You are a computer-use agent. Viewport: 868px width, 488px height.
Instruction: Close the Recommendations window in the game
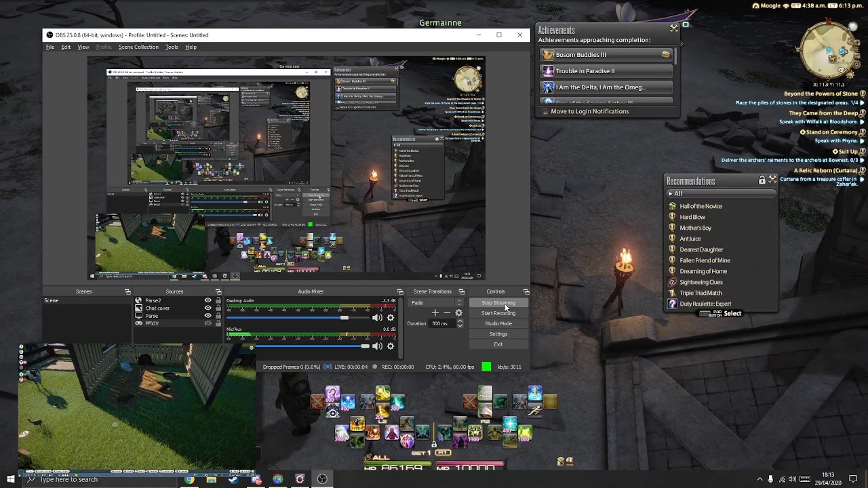pyautogui.click(x=772, y=180)
